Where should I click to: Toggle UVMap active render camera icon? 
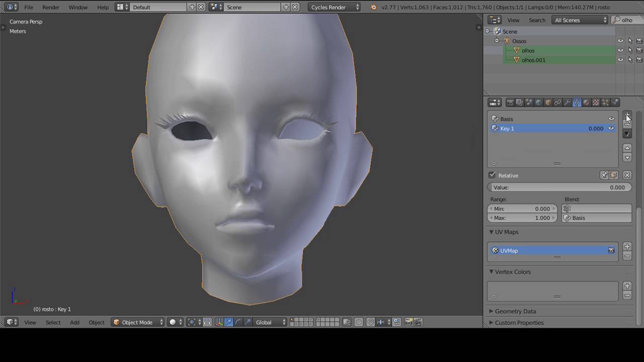pos(611,250)
